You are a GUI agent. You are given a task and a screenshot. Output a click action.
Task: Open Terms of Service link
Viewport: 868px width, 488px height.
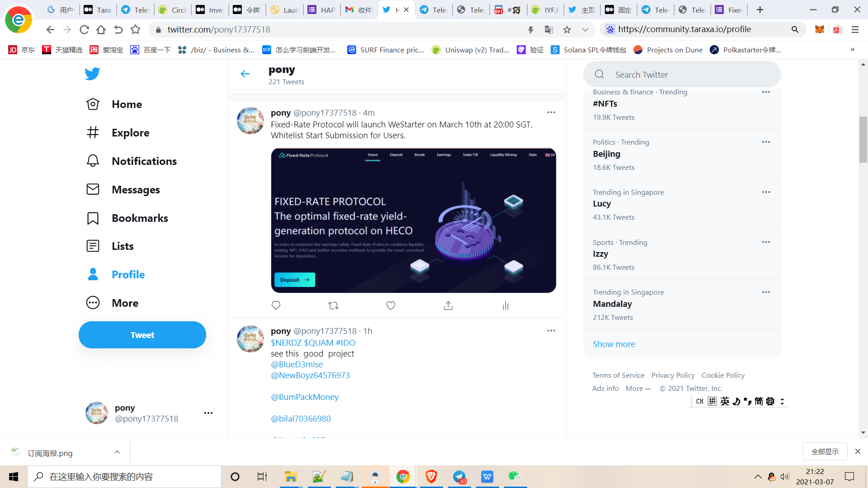(618, 375)
